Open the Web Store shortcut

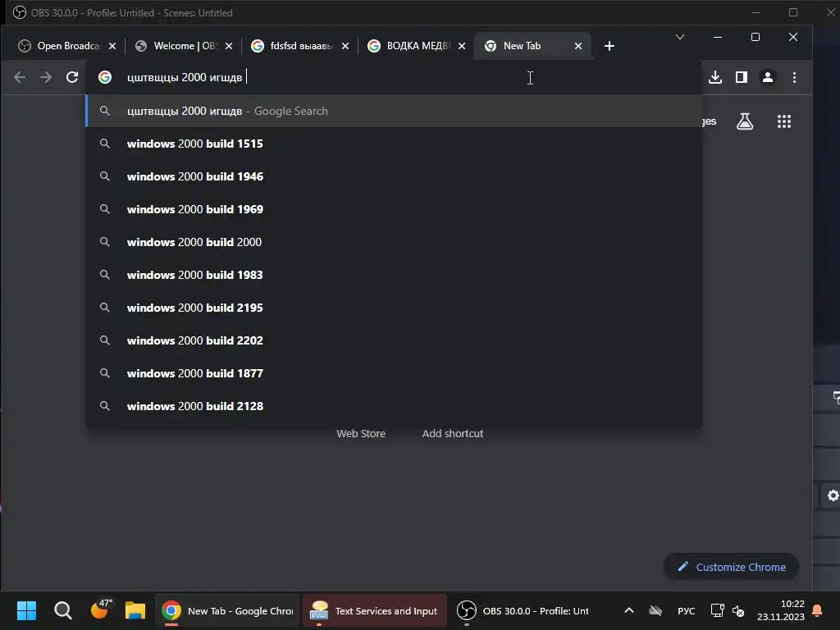click(361, 433)
